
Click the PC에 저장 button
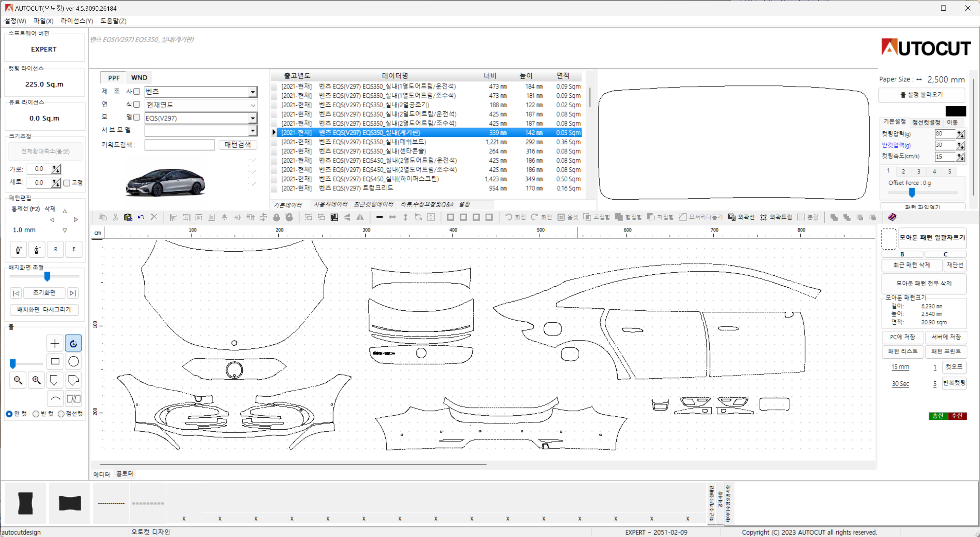[x=903, y=337]
